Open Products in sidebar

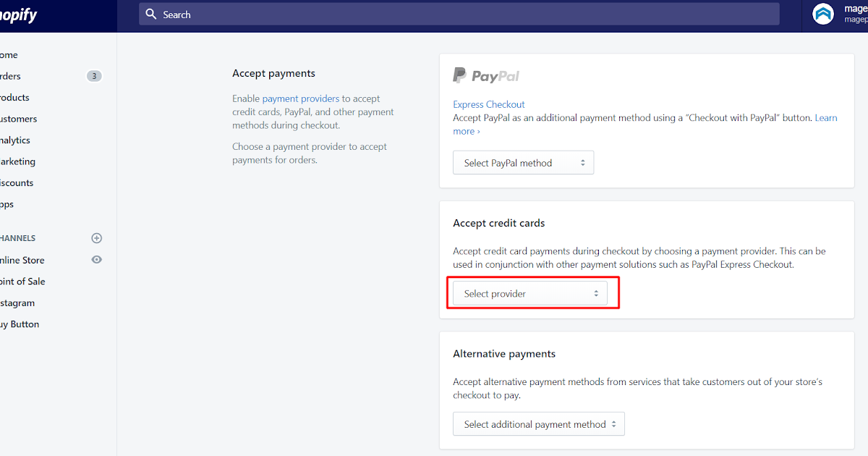coord(14,98)
